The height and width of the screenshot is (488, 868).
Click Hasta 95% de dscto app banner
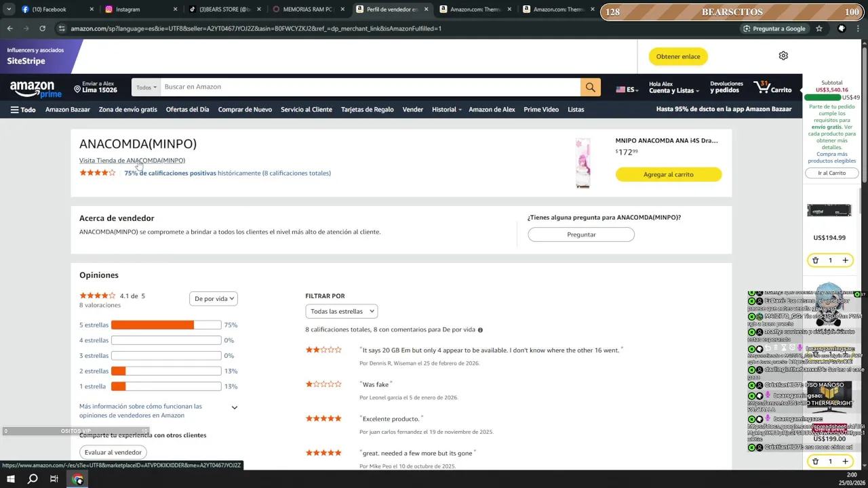[724, 109]
